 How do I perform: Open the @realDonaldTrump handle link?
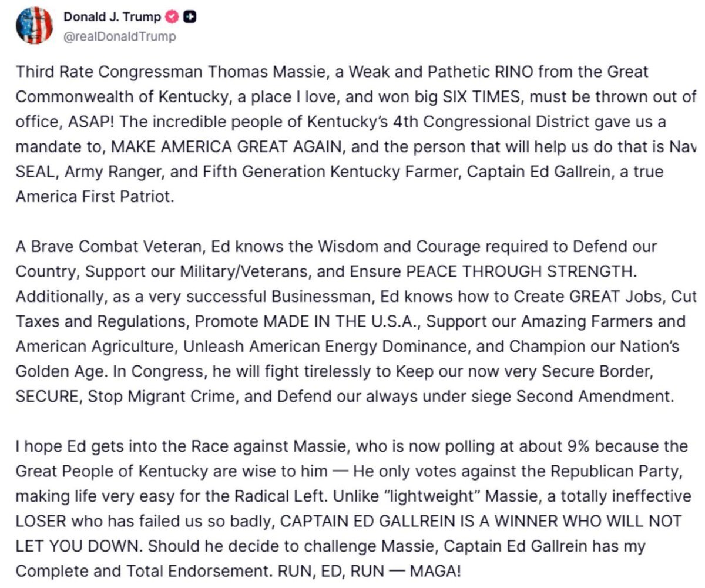tap(119, 36)
